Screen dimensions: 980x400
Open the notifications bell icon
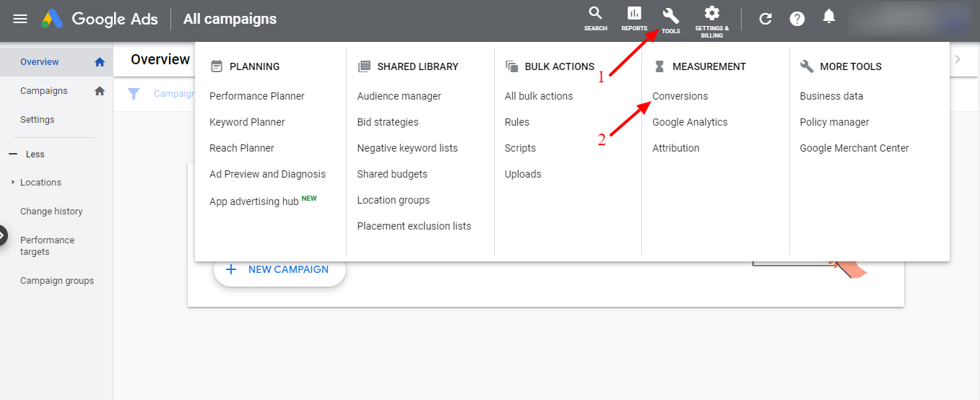(x=829, y=17)
